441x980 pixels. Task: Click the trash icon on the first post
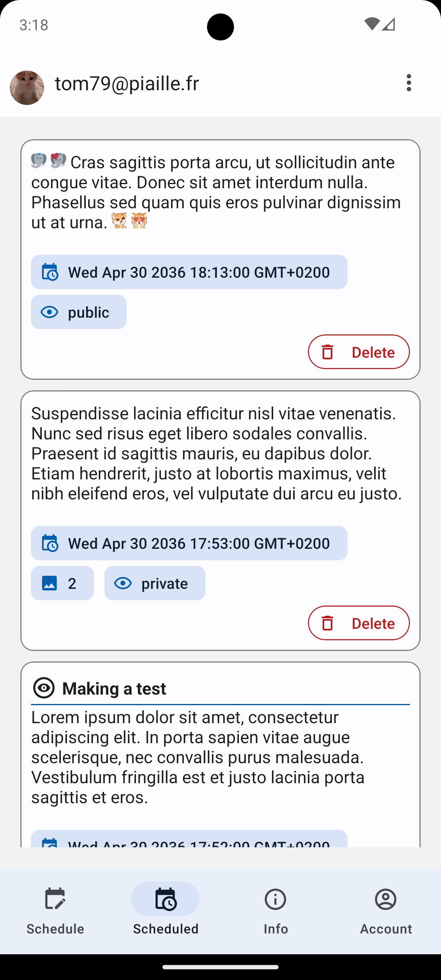[327, 352]
